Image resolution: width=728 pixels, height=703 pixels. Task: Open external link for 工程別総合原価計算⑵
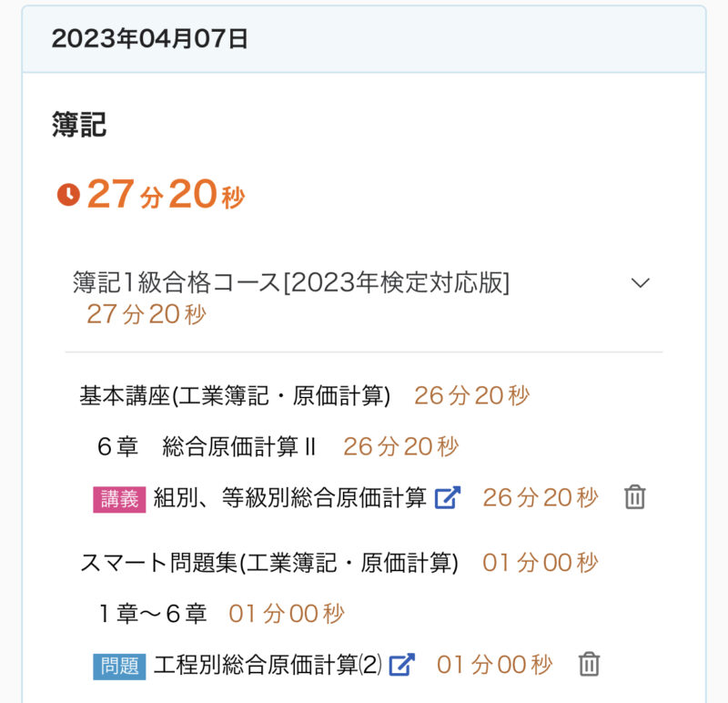pos(402,665)
